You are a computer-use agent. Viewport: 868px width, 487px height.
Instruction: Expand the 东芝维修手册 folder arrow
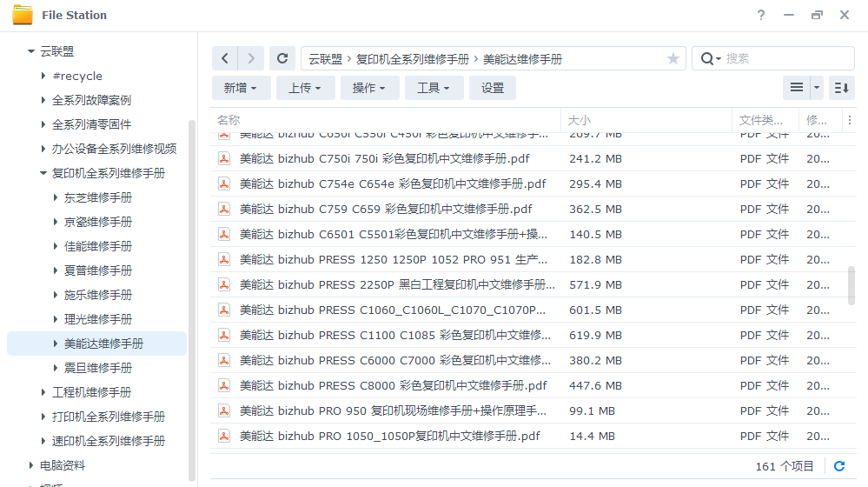(56, 197)
